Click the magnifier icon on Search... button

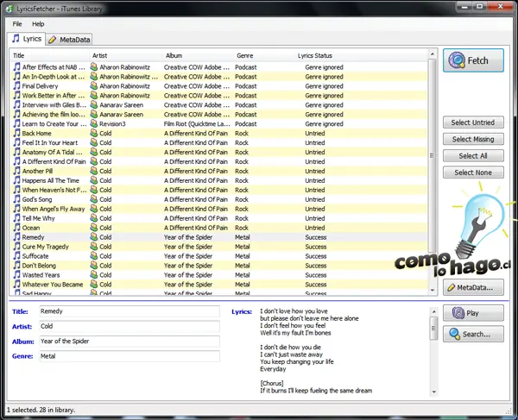(x=455, y=334)
